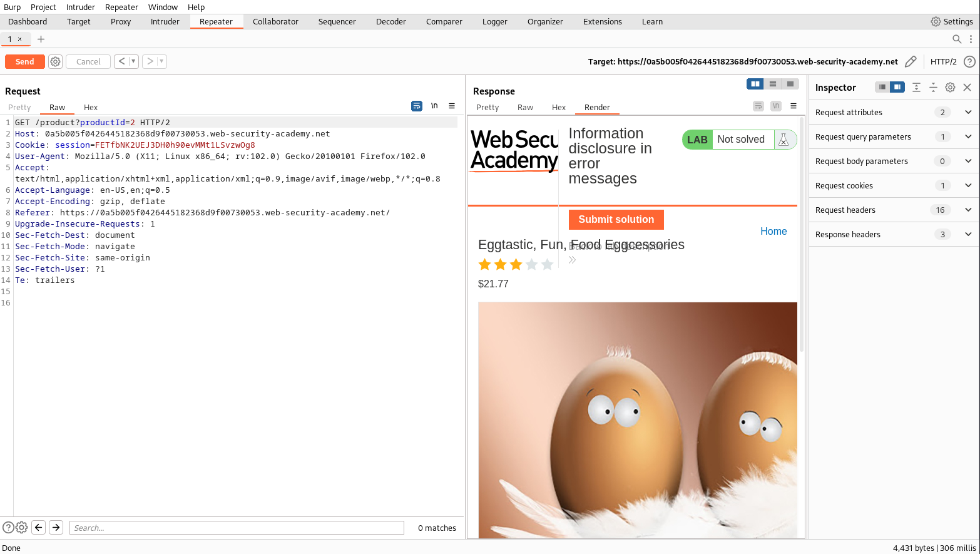Viewport: 980px width, 554px height.
Task: Select top-bottom layout view
Action: (x=773, y=84)
